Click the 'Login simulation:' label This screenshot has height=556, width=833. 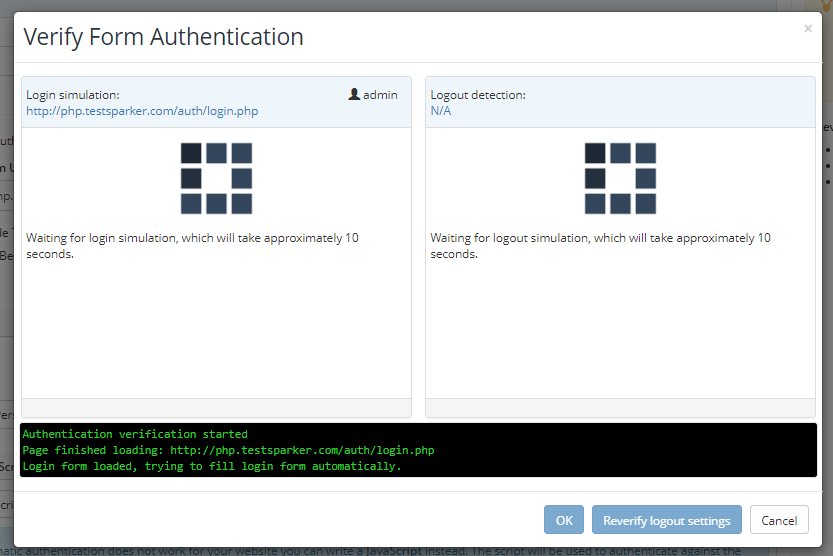point(73,95)
